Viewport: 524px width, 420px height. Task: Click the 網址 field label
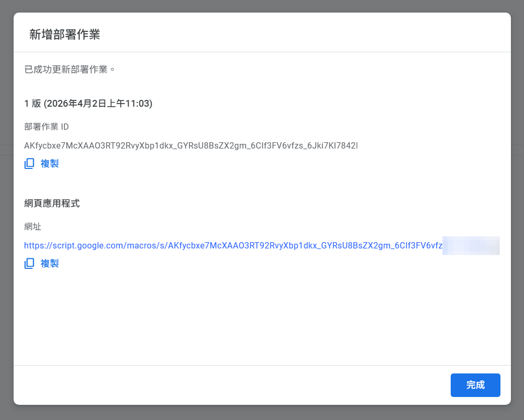(32, 226)
